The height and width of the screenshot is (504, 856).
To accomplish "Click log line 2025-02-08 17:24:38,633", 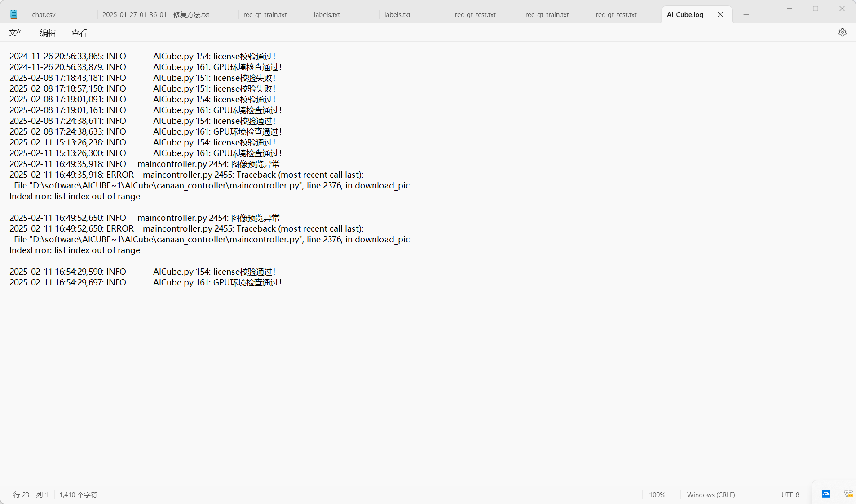I will point(146,131).
